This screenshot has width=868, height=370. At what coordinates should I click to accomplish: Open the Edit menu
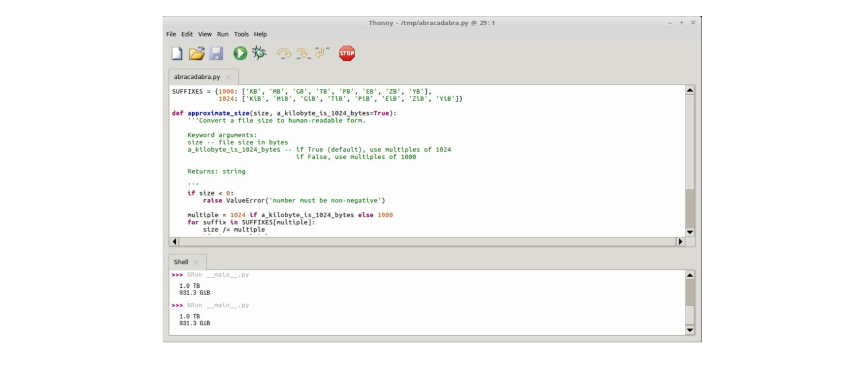[187, 34]
